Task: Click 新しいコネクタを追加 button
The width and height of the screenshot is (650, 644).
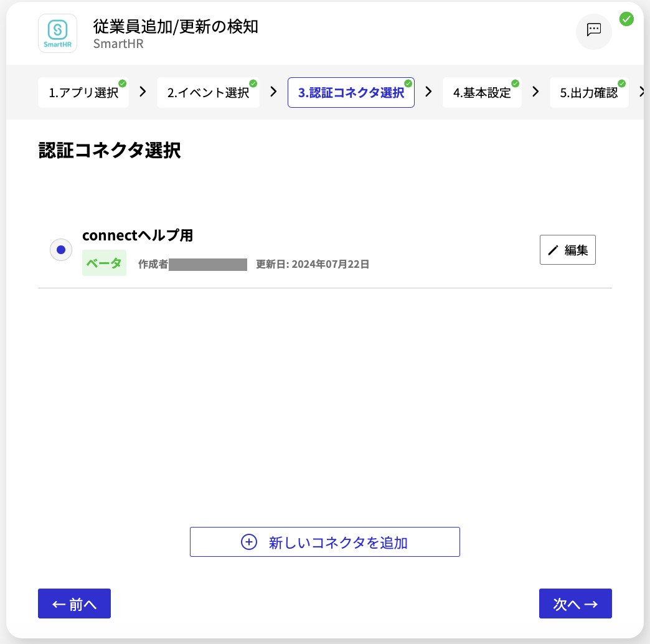Action: 324,542
